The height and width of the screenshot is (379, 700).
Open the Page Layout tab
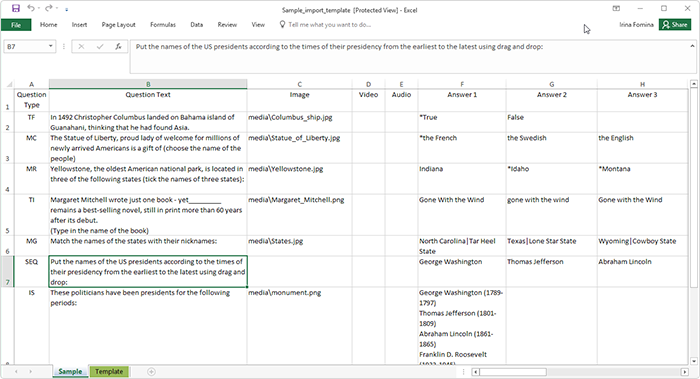click(x=118, y=25)
